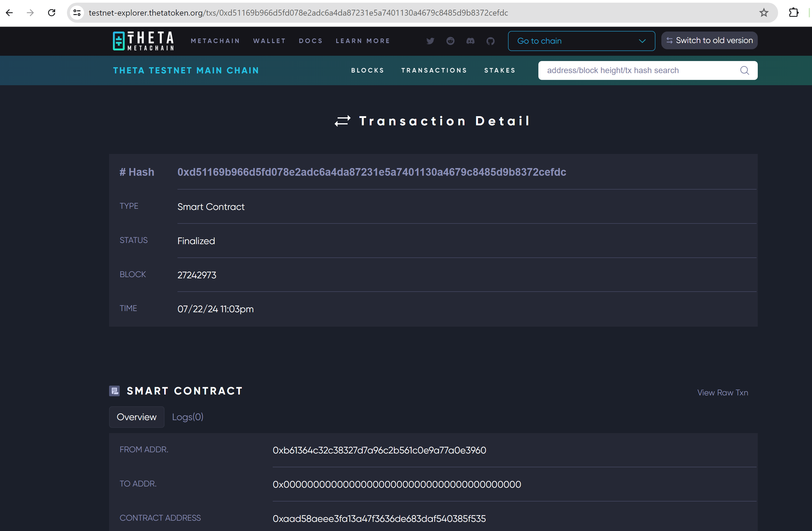Focus the address/tx hash search field

(635, 70)
